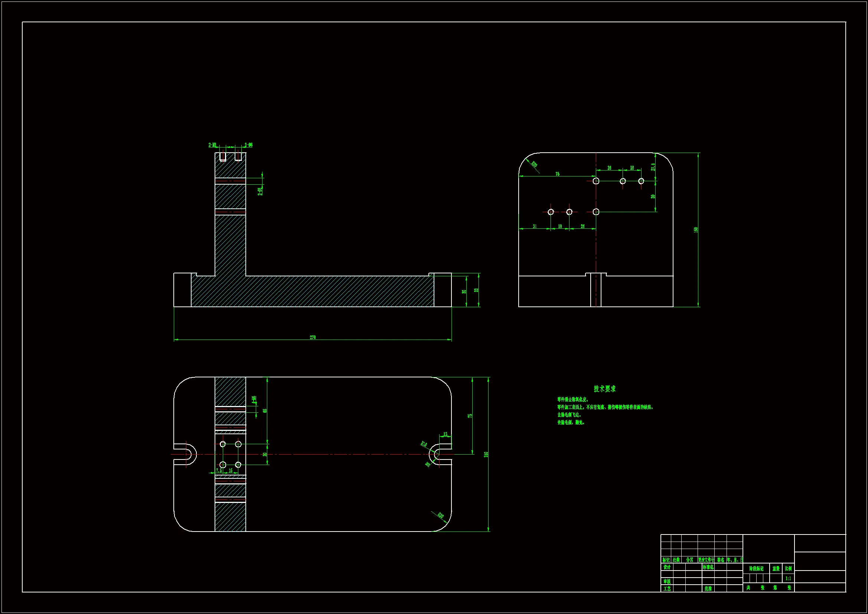The height and width of the screenshot is (614, 868).
Task: Click the 标准化 cell in title block
Action: pyautogui.click(x=708, y=567)
